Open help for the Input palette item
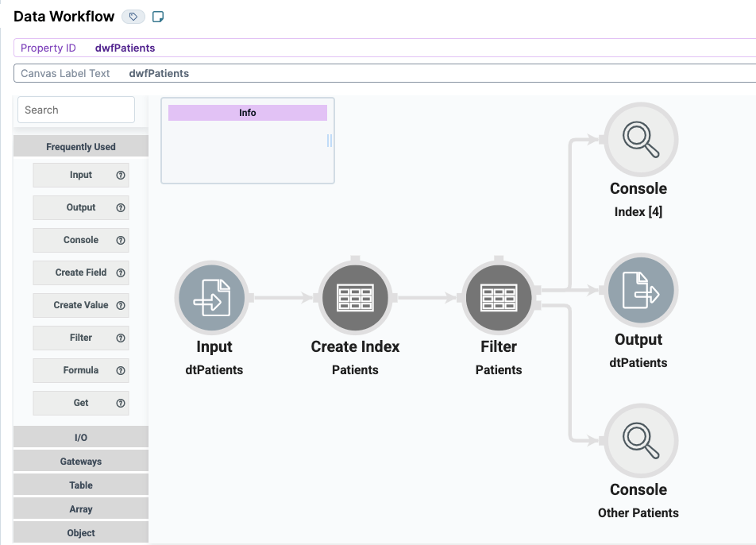Viewport: 756px width, 545px height. tap(119, 175)
